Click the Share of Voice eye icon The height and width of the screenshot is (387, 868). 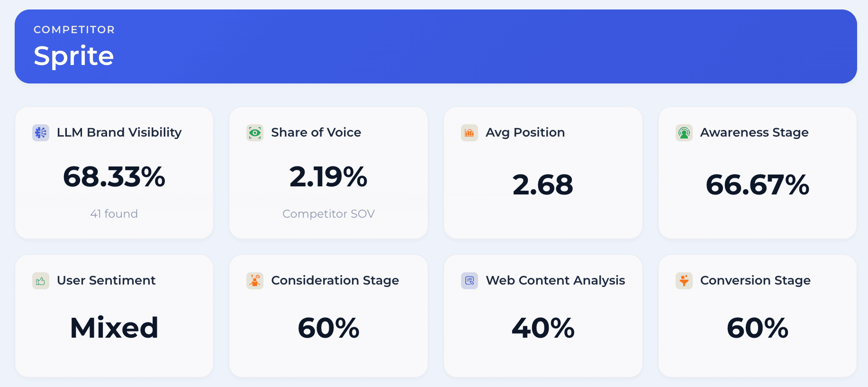pyautogui.click(x=255, y=133)
